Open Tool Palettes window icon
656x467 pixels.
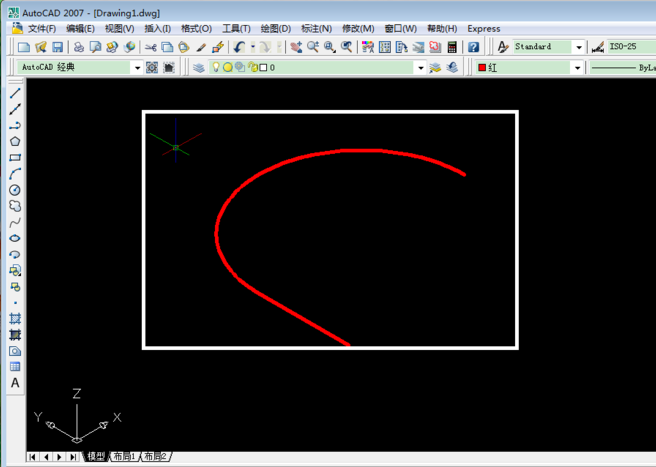tap(402, 47)
